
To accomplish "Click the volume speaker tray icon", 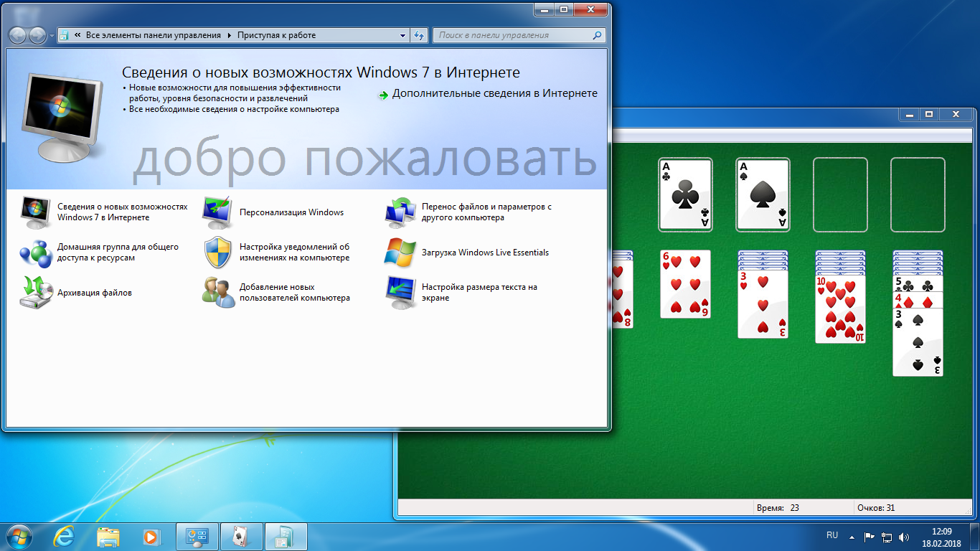I will [904, 536].
